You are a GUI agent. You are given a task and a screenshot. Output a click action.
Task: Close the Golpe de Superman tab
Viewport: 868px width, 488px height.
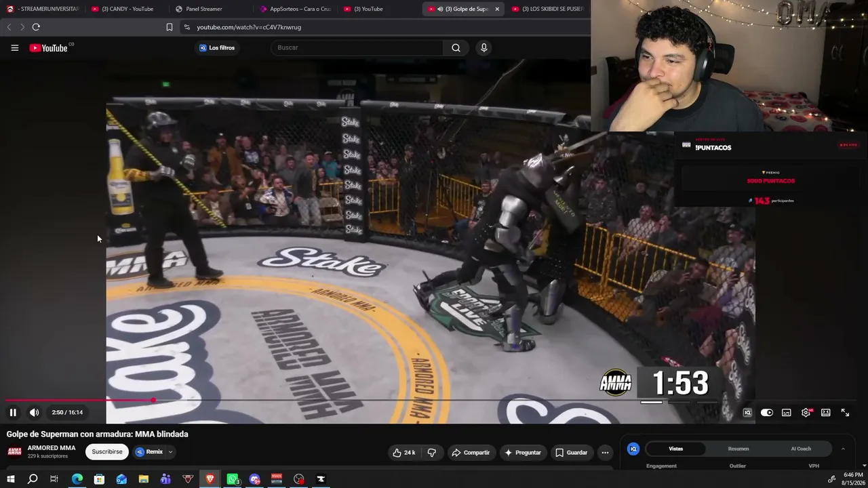tap(497, 9)
